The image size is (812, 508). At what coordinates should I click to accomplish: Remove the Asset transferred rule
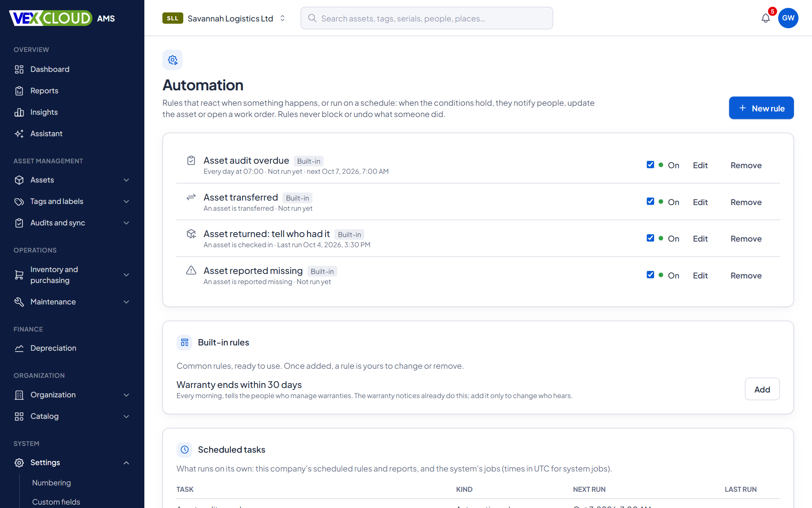tap(746, 202)
